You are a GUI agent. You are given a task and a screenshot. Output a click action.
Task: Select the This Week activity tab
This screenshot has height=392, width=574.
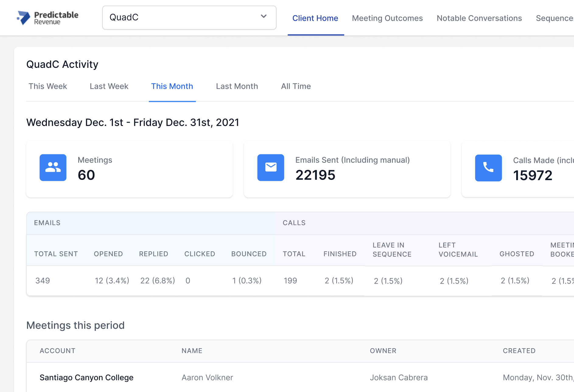click(48, 86)
